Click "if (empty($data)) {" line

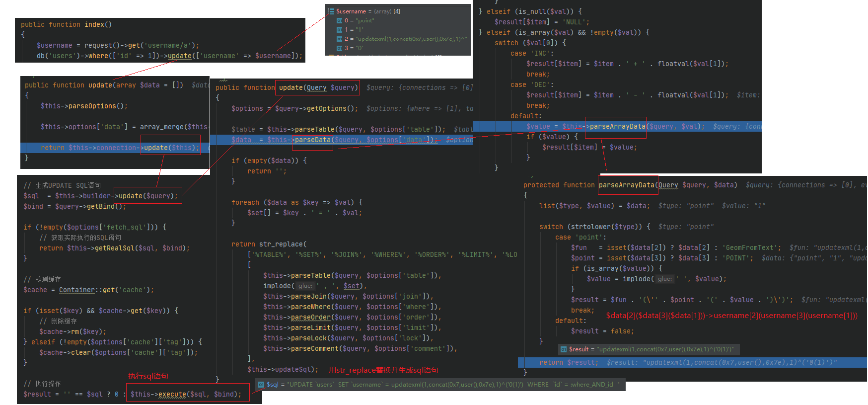269,161
